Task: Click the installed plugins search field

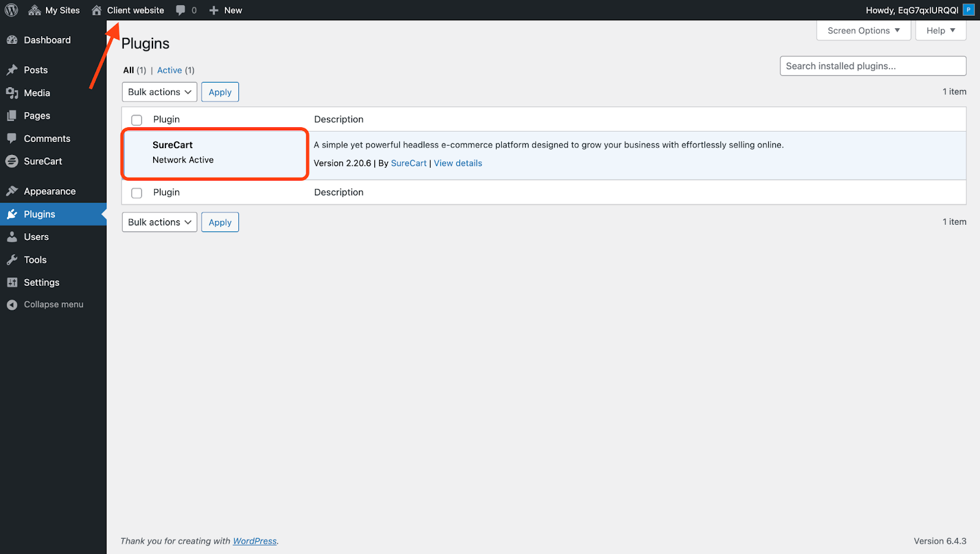Action: click(872, 66)
